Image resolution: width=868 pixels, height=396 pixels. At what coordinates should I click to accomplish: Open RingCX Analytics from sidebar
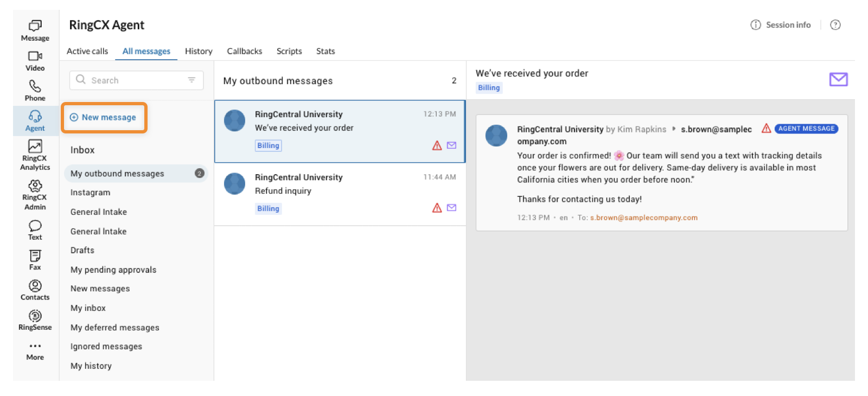(x=35, y=155)
